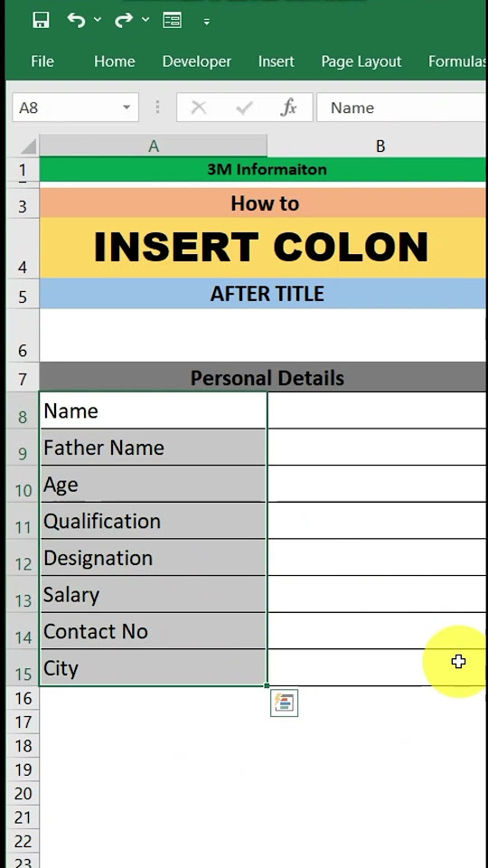Select row 16 header

pyautogui.click(x=23, y=699)
